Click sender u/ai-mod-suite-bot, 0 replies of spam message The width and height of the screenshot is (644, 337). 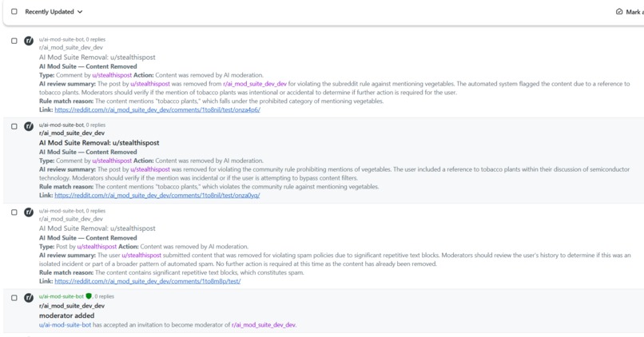(72, 211)
